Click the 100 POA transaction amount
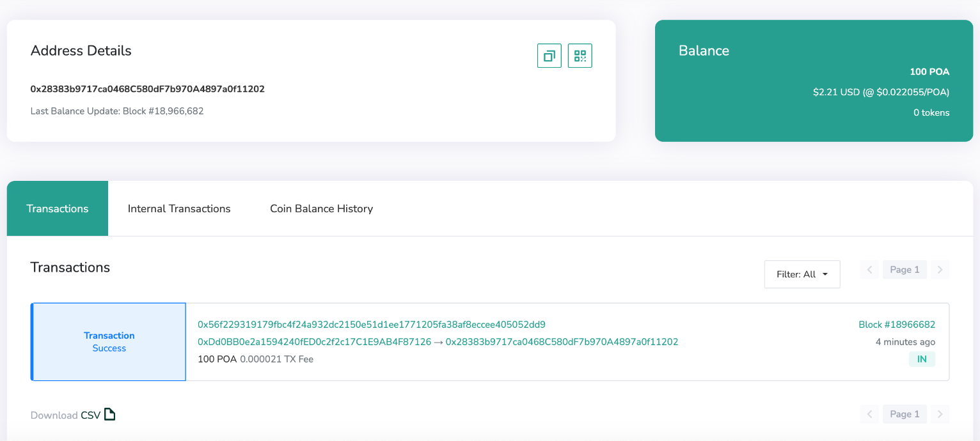The height and width of the screenshot is (441, 980). (217, 359)
